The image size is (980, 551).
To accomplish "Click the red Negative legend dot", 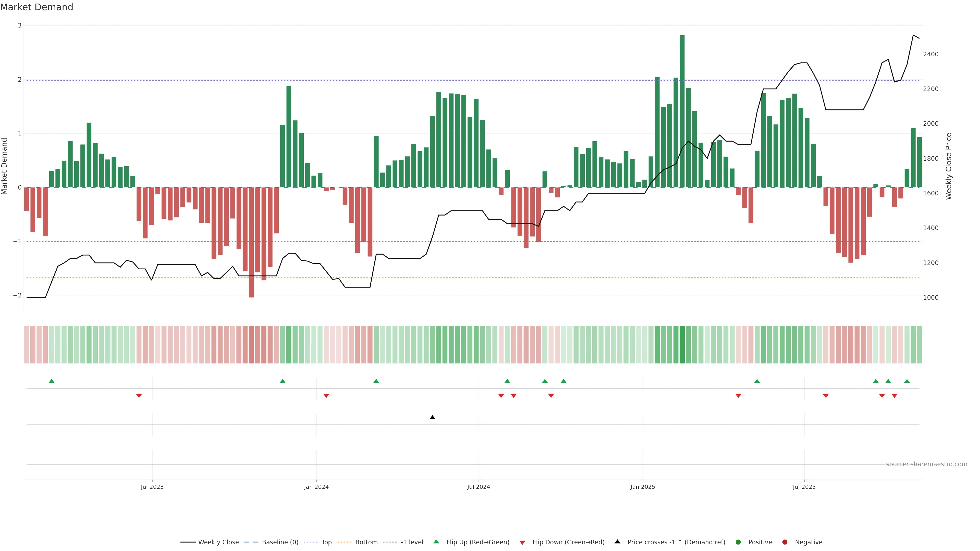I will tap(785, 542).
